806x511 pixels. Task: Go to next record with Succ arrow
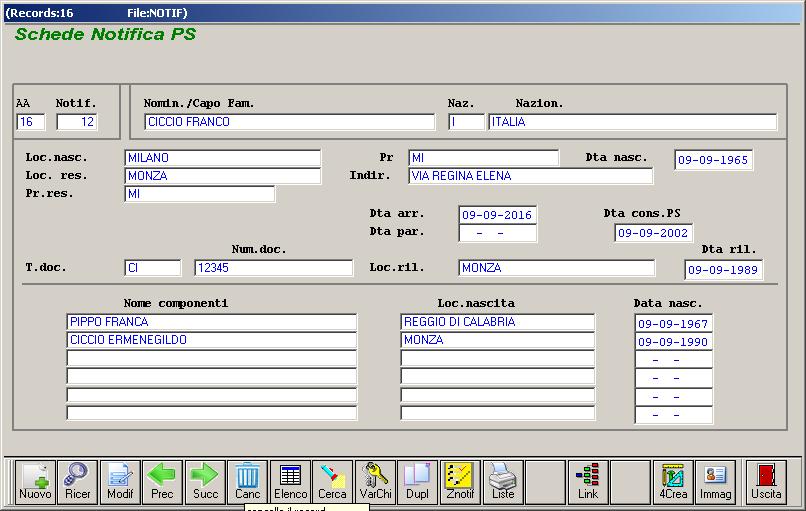[205, 481]
